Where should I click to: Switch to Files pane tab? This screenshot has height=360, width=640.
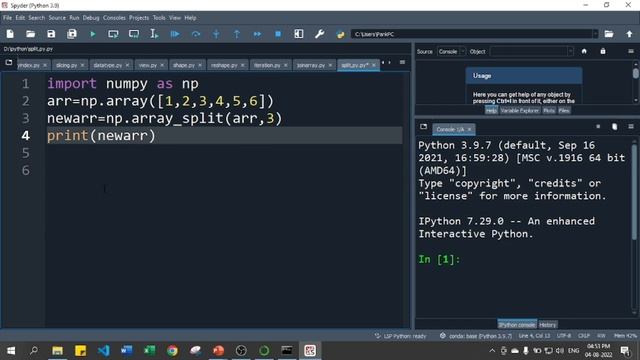(x=564, y=111)
